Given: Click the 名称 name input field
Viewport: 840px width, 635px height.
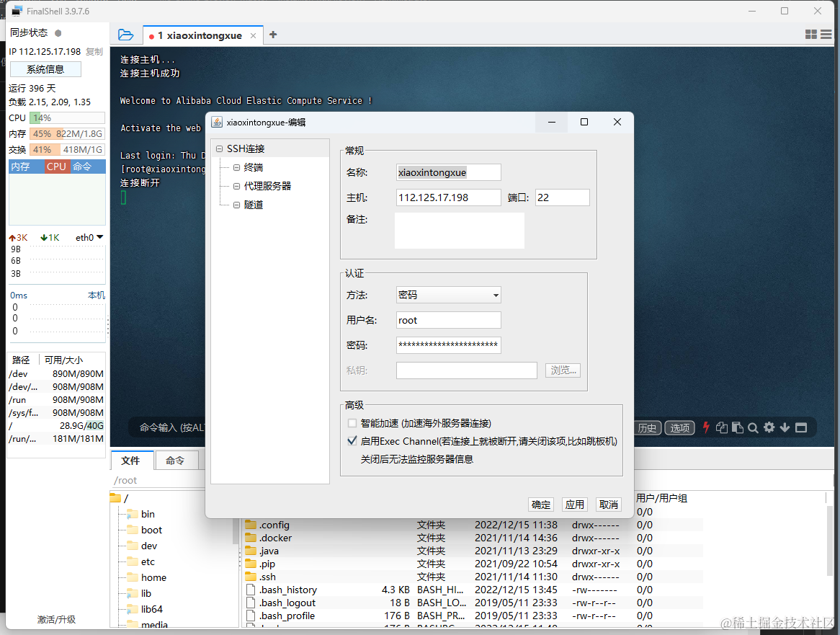Looking at the screenshot, I should pyautogui.click(x=448, y=172).
